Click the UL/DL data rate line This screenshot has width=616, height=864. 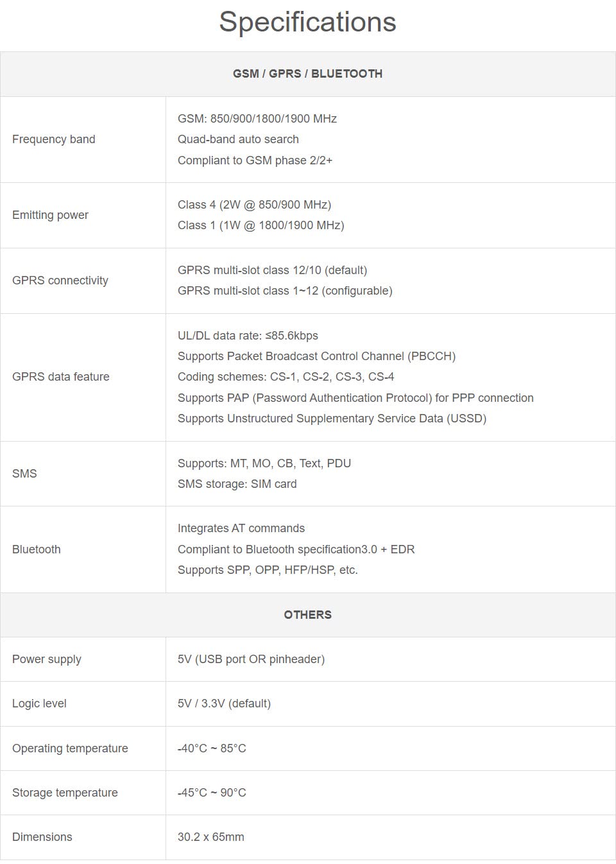click(x=248, y=336)
